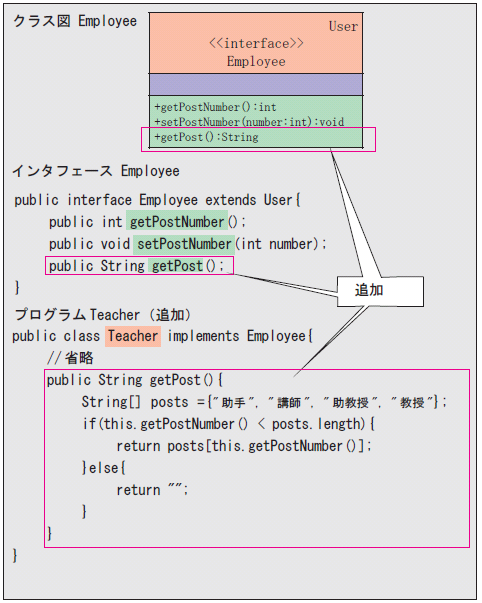482x603 pixels.
Task: Click the //省略 comment line
Action: [x=70, y=358]
